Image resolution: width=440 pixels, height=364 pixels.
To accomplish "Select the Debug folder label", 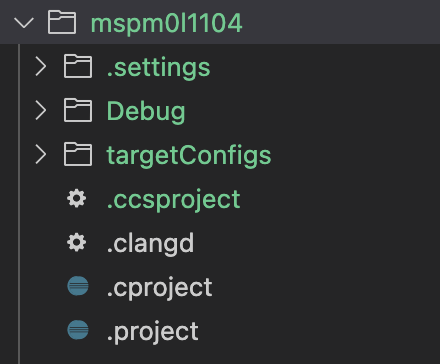I will click(x=146, y=111).
